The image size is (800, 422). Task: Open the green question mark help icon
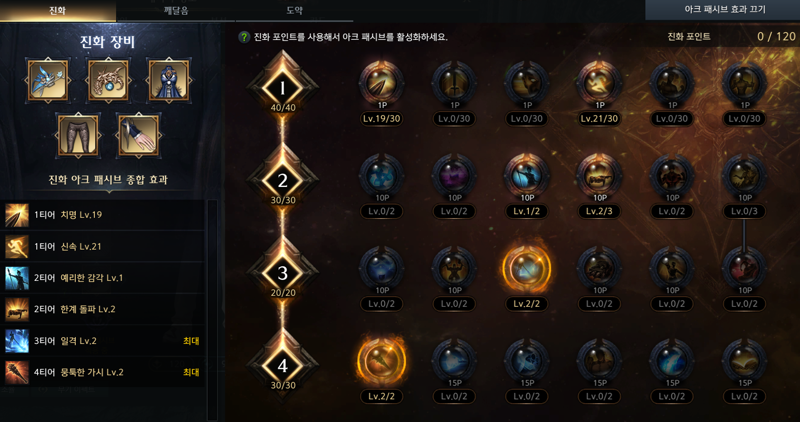(x=244, y=37)
